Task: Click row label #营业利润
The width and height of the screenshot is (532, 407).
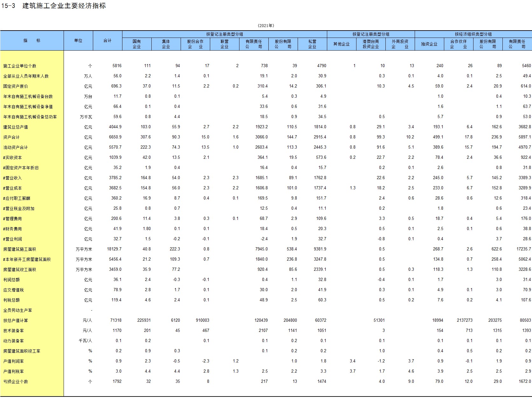Action: pyautogui.click(x=12, y=239)
